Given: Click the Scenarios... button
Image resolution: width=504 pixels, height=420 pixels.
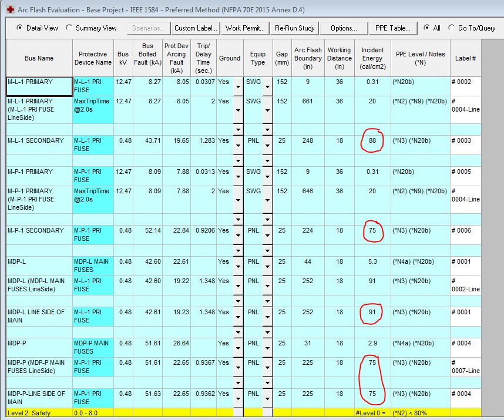Looking at the screenshot, I should coord(149,28).
